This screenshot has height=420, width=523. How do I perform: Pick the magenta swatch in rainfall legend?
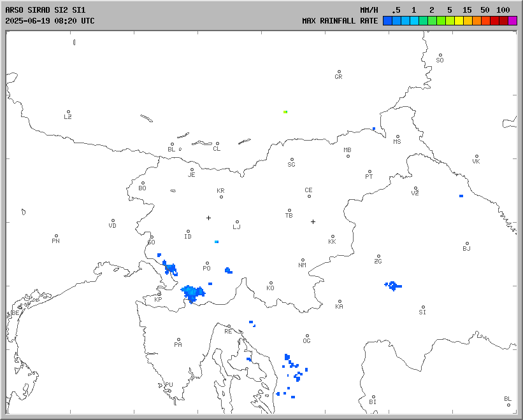tap(512, 21)
